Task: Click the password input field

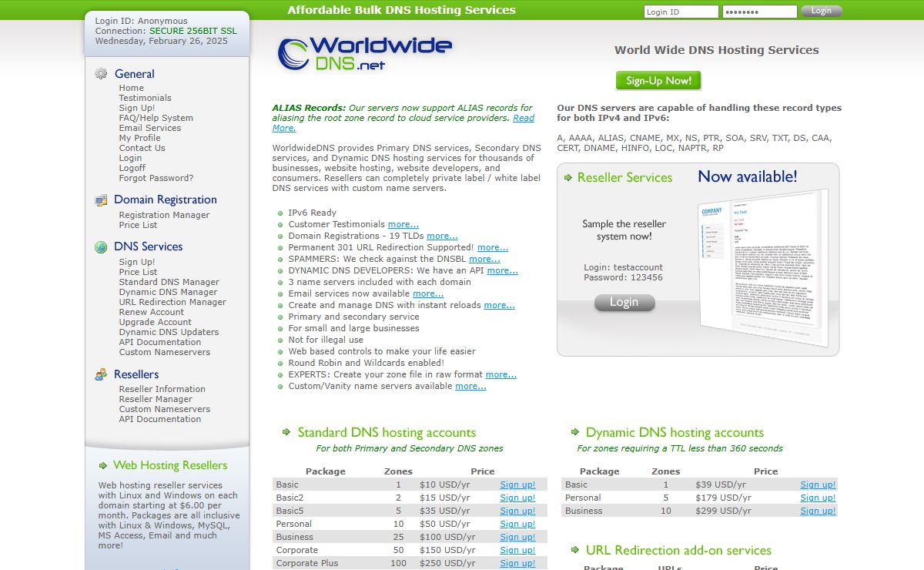Action: (x=760, y=12)
